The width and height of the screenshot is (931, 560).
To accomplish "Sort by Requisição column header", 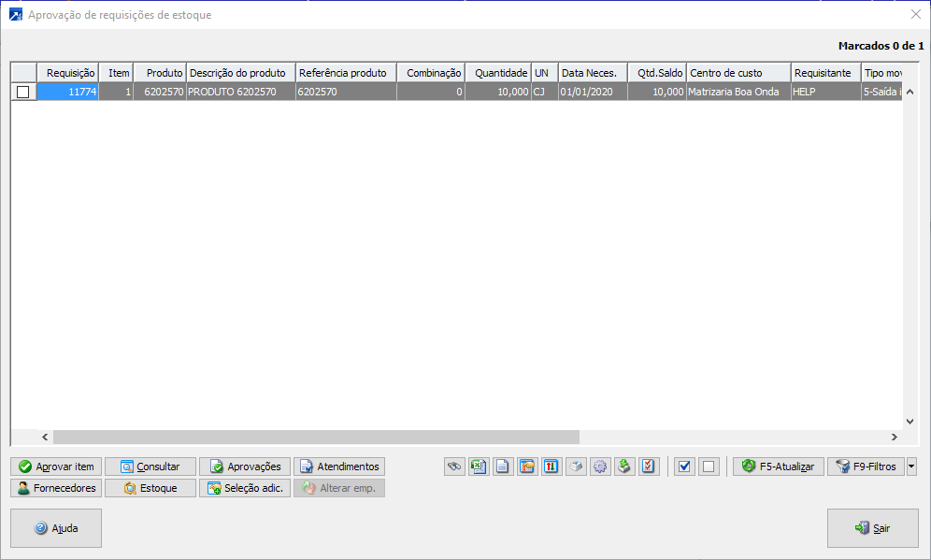I will [x=68, y=73].
